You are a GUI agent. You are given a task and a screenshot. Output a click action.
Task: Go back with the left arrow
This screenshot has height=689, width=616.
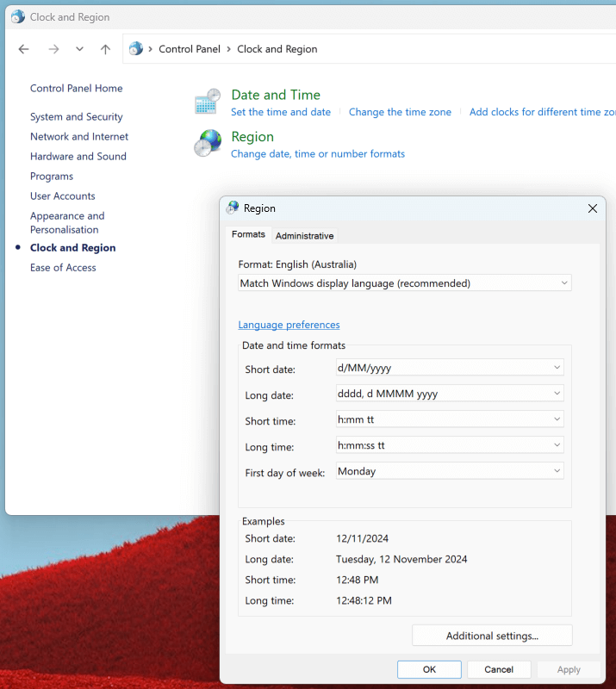pos(24,49)
